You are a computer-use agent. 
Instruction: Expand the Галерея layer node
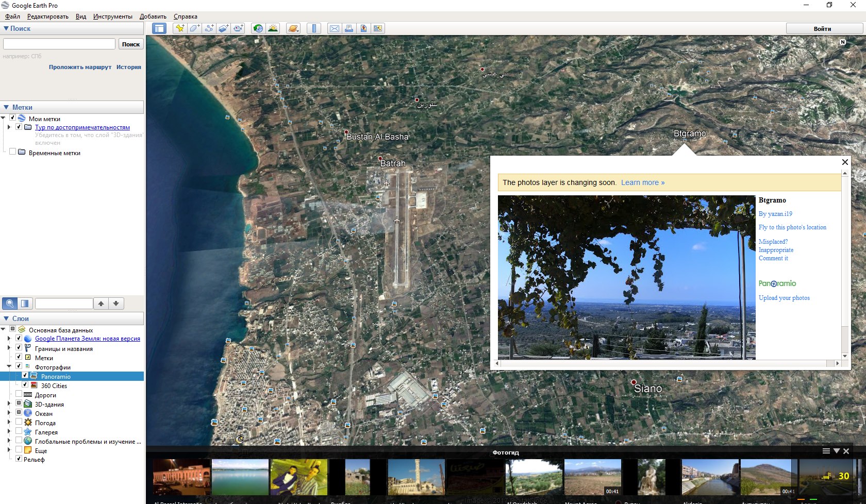[9, 431]
